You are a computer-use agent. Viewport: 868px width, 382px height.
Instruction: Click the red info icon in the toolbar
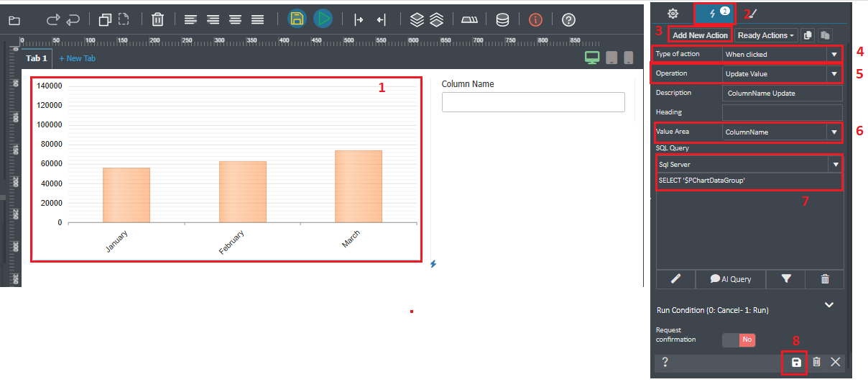tap(535, 20)
